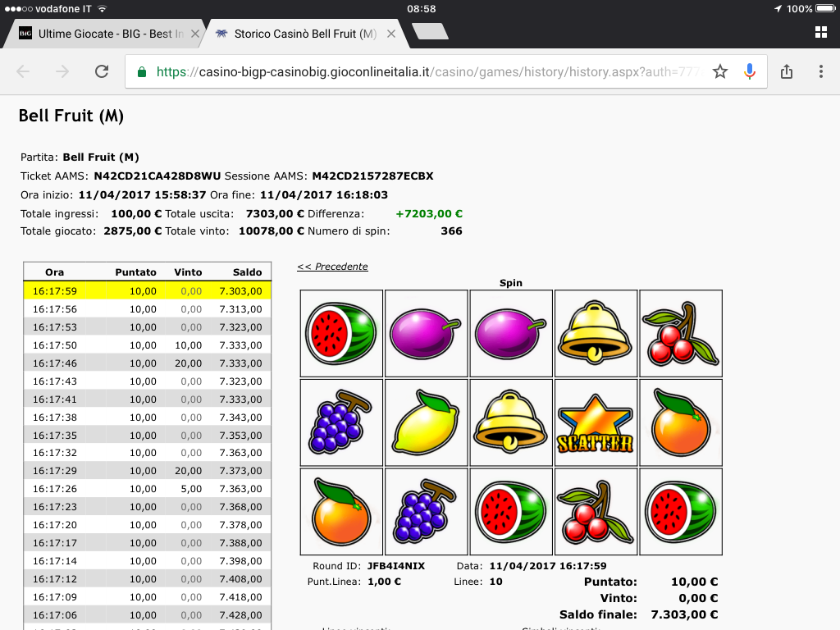Click the lemon symbol on the reels
Screen dimensions: 840x630
(427, 422)
